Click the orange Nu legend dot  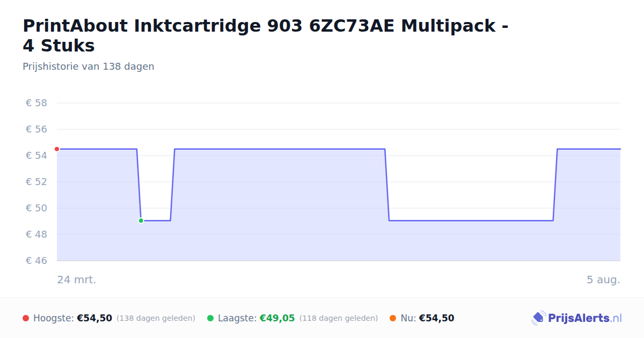[x=393, y=318]
